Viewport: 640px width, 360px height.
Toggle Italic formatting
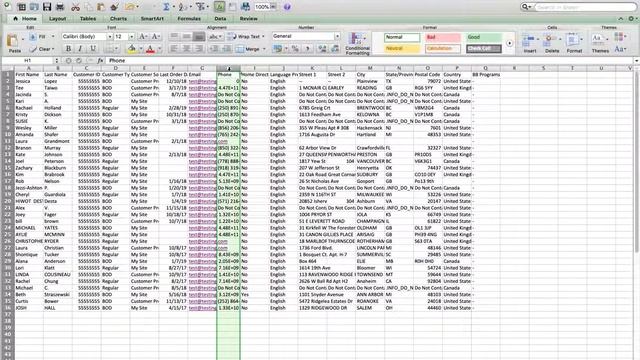(x=80, y=49)
